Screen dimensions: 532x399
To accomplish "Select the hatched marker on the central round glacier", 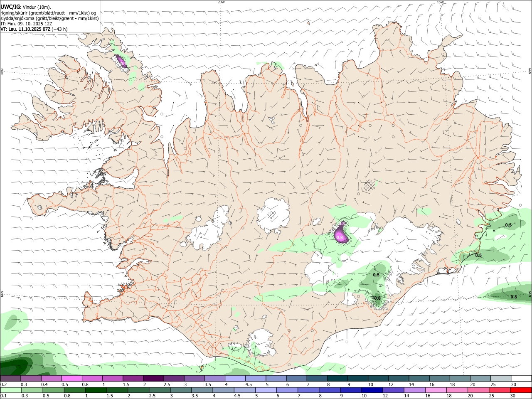I will tap(271, 214).
